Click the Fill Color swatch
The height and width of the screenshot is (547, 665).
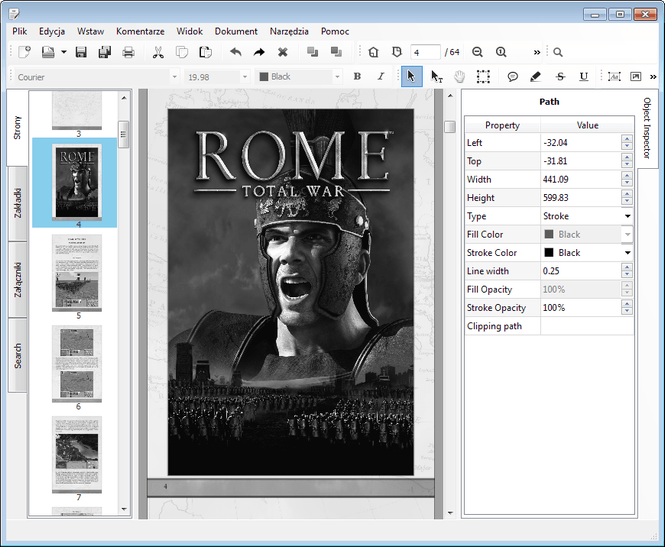coord(549,234)
